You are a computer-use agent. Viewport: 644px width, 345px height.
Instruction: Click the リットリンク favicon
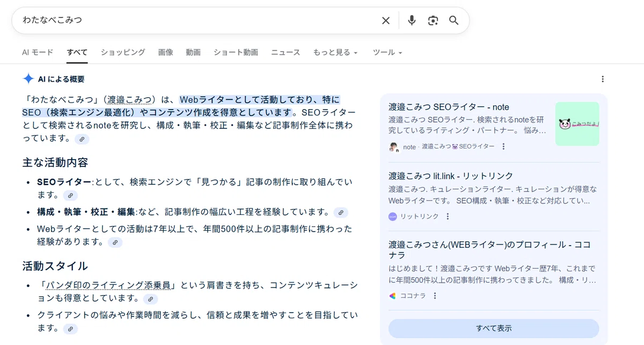[393, 217]
